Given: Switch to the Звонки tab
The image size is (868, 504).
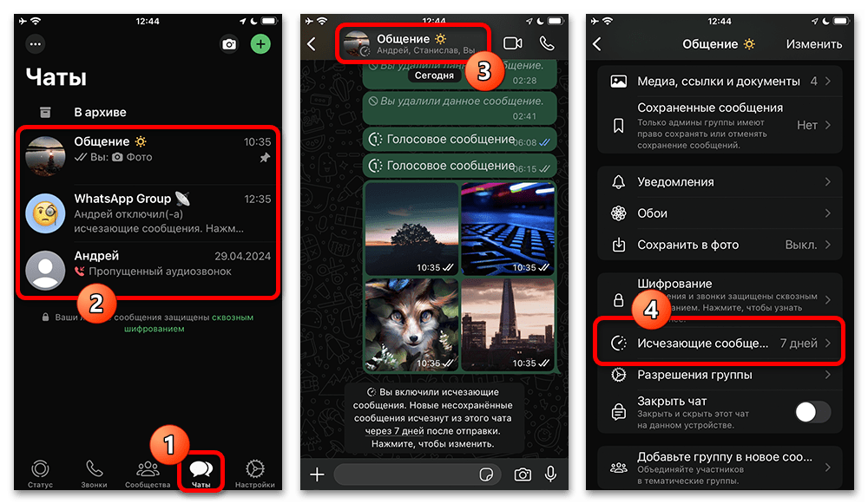Looking at the screenshot, I should tap(94, 474).
